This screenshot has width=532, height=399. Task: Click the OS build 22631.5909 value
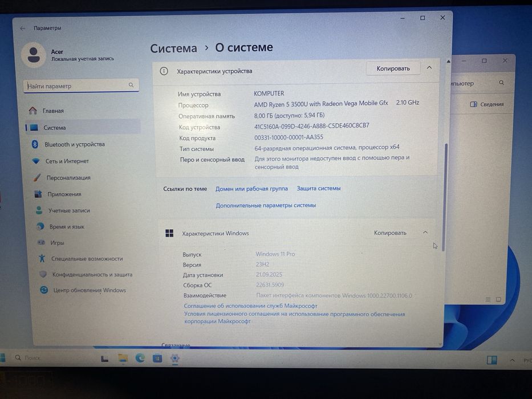pos(270,285)
